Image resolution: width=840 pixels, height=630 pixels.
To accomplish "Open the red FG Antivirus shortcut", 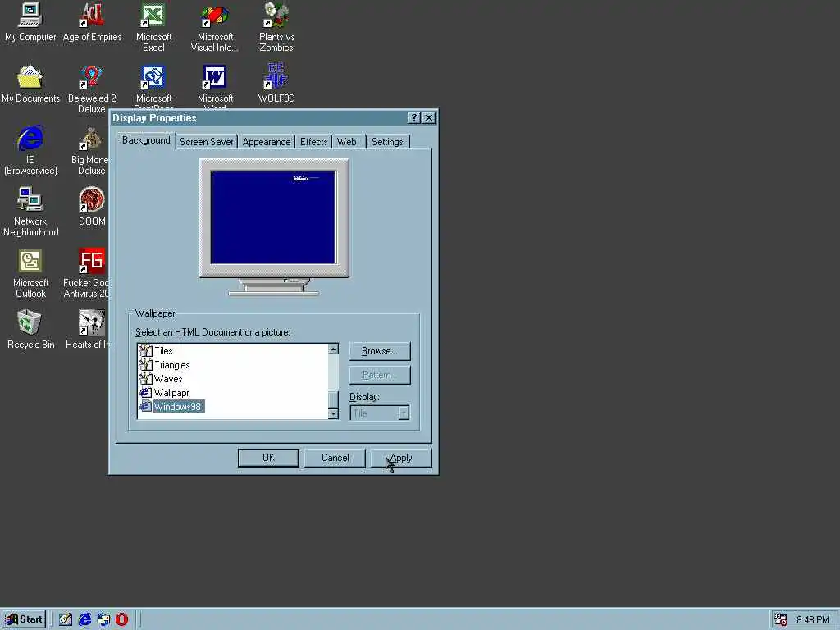I will click(86, 273).
